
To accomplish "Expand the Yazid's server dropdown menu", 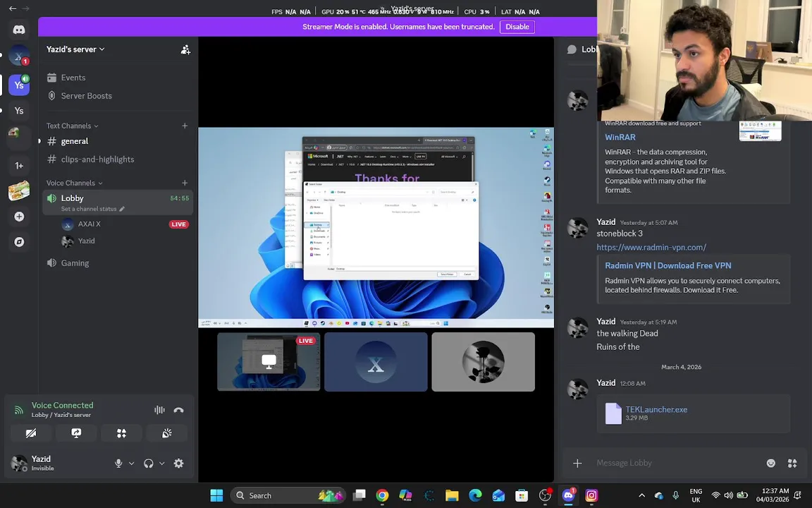I will point(75,49).
